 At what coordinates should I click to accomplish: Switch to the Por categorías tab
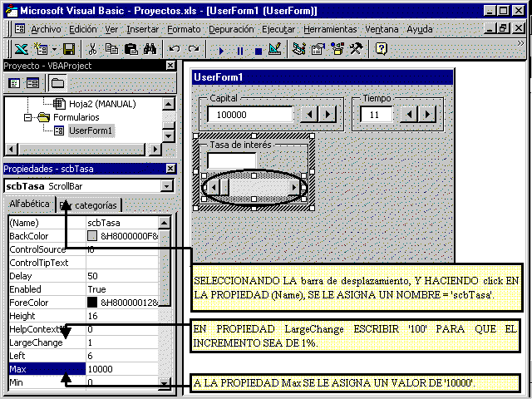(x=88, y=205)
